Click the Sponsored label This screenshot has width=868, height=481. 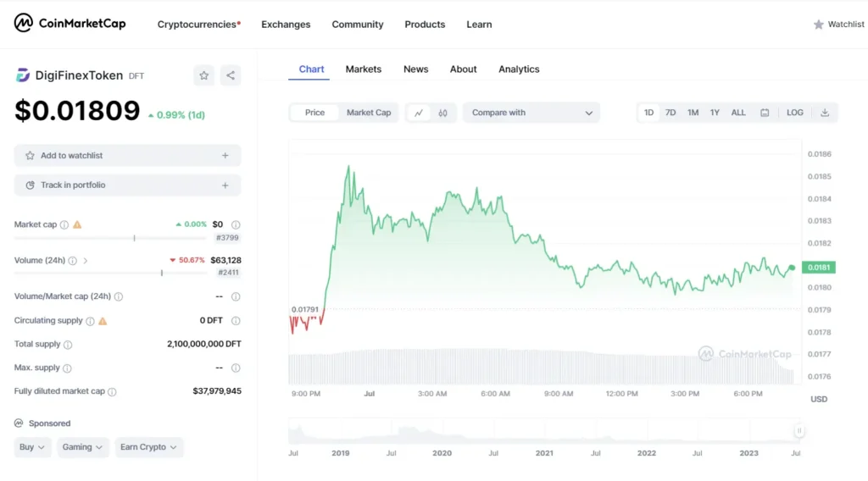click(x=49, y=423)
